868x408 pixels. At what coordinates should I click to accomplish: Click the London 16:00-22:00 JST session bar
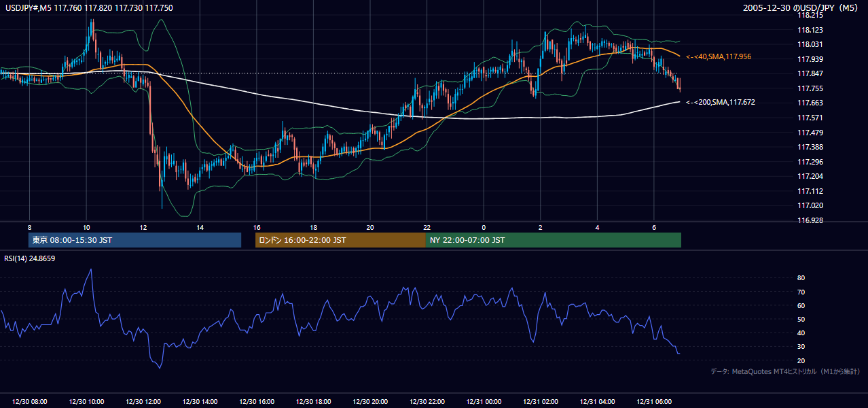(340, 240)
